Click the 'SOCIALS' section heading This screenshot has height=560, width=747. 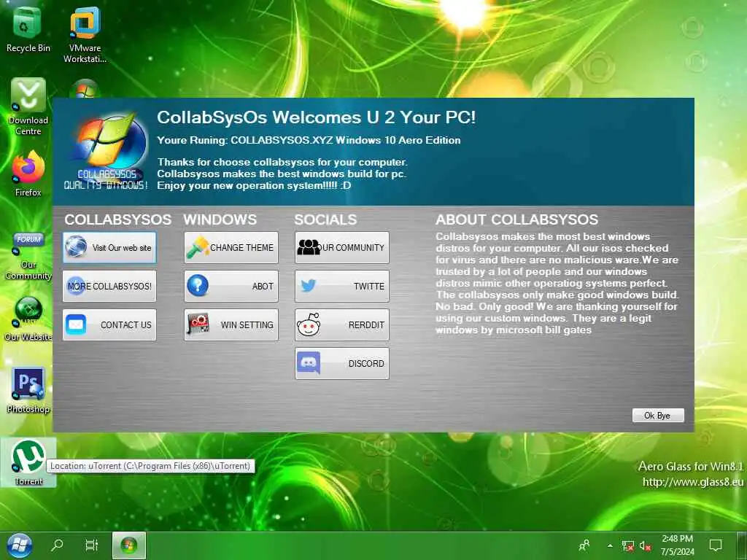[x=325, y=219]
